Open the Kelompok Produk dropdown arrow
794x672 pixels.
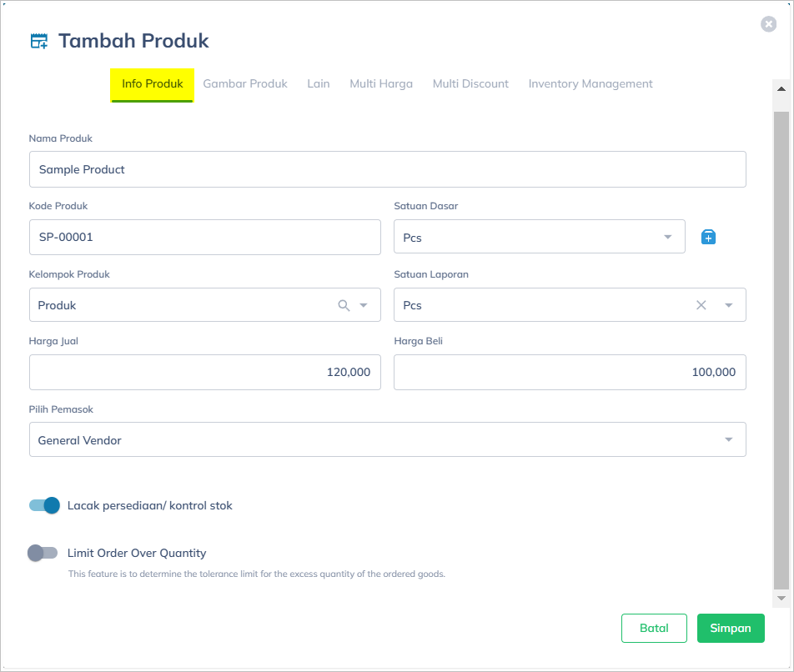tap(364, 306)
